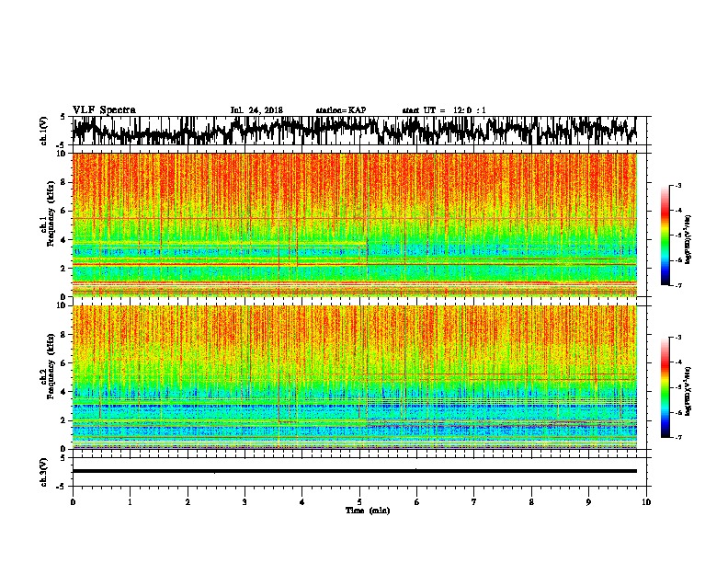Click the "6" kHz tick of ch.2 spectrogram
Screen dimensions: 728x563
tap(63, 362)
